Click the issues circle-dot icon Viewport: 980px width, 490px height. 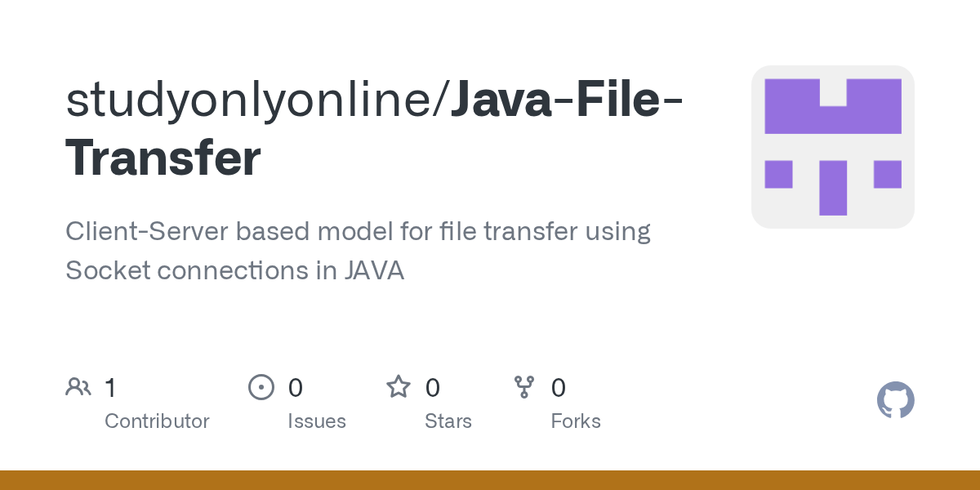[x=261, y=387]
